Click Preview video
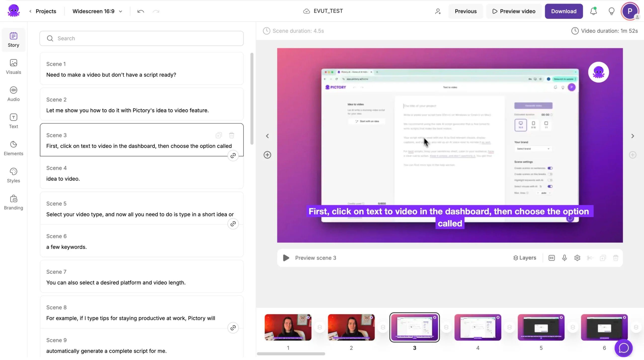This screenshot has width=644, height=360. pos(514,11)
